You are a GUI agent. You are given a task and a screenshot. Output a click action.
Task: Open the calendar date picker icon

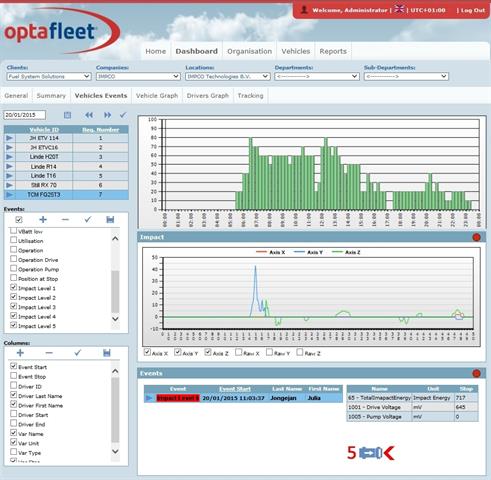(67, 115)
